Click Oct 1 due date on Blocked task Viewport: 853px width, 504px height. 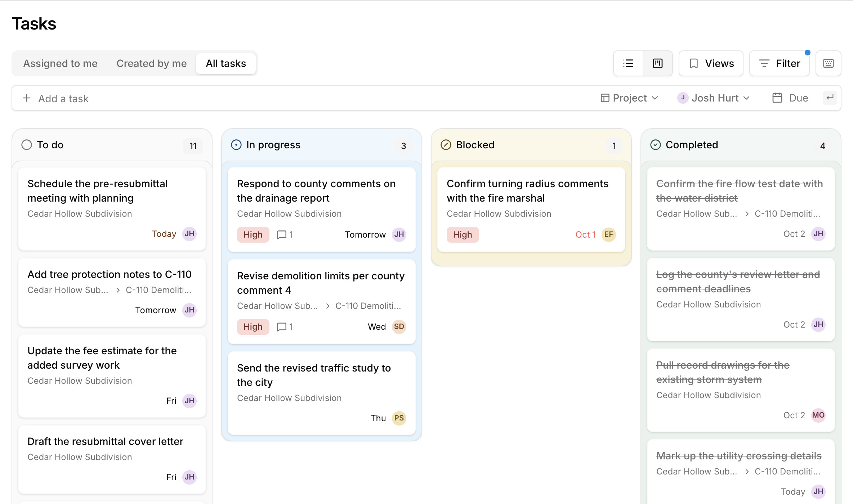[x=585, y=235]
